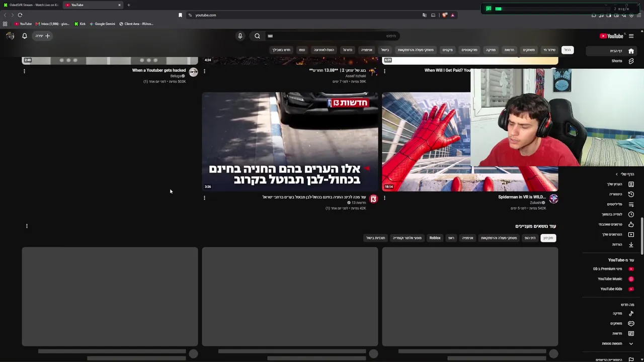Screen dimensions: 644x362
Task: Select the 'הכול' All filter chip
Action: (567, 50)
